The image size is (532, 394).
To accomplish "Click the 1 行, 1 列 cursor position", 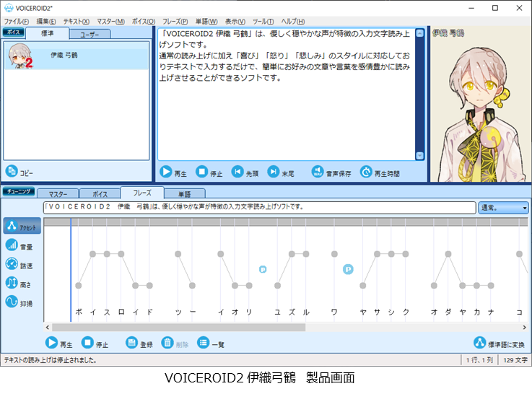I will pyautogui.click(x=479, y=360).
